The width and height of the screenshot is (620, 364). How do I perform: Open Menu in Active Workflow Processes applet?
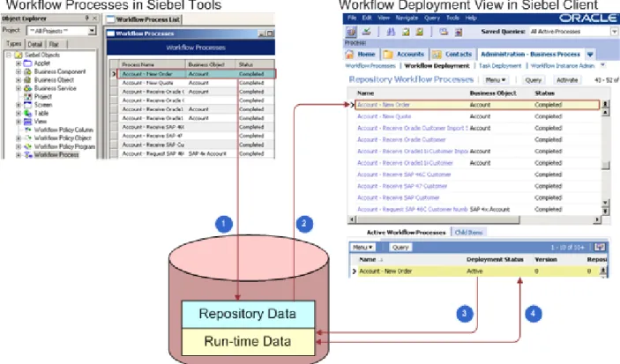362,248
